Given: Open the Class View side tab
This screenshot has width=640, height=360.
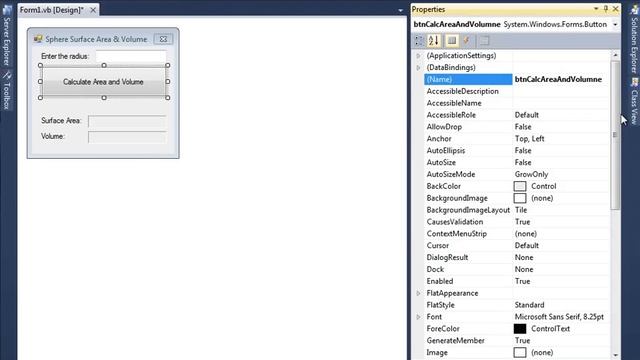Looking at the screenshot, I should pyautogui.click(x=634, y=102).
